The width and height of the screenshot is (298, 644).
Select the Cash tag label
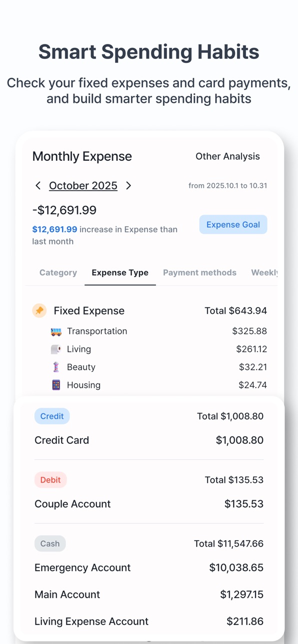pos(50,544)
